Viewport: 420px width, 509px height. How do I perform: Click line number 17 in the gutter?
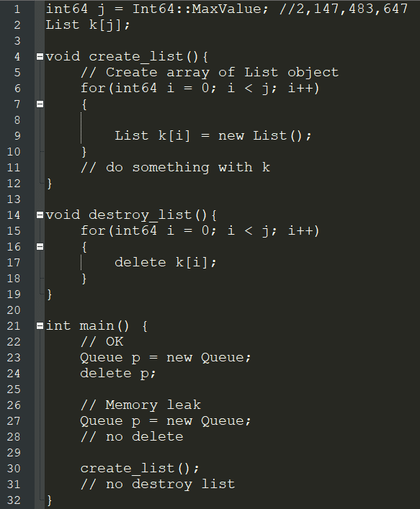[x=14, y=263]
